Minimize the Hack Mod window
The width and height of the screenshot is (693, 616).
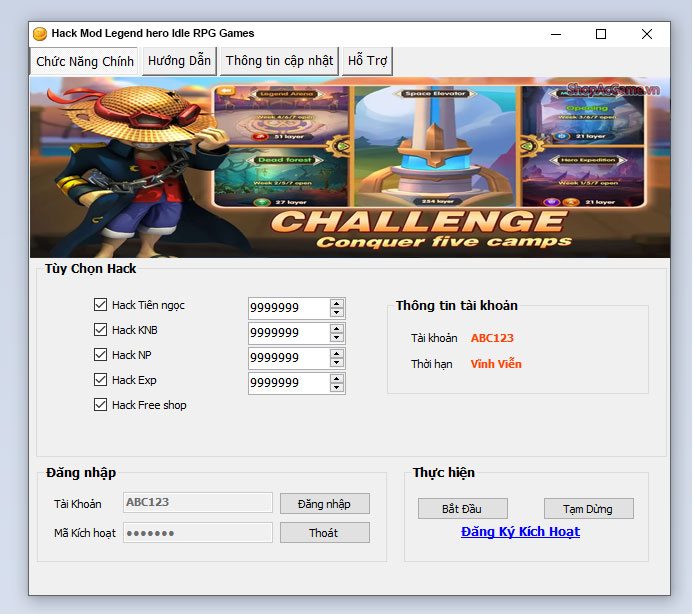tap(556, 34)
